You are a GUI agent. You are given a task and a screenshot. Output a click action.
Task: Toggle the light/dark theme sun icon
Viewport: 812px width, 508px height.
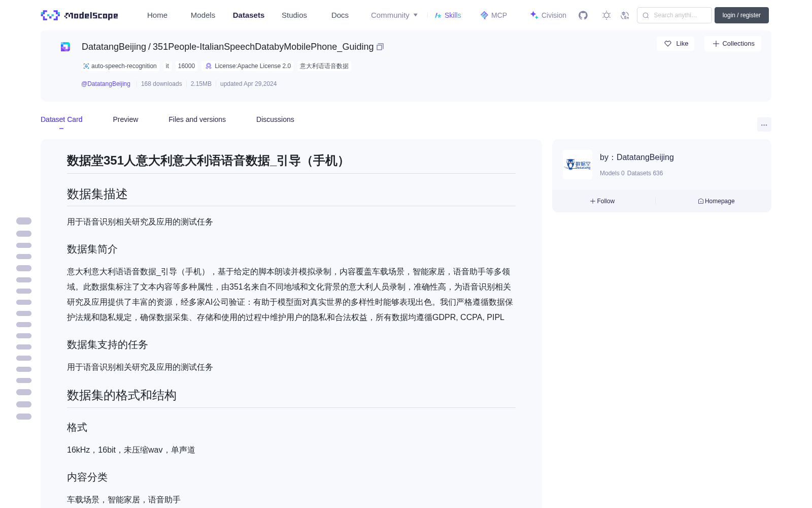click(606, 15)
